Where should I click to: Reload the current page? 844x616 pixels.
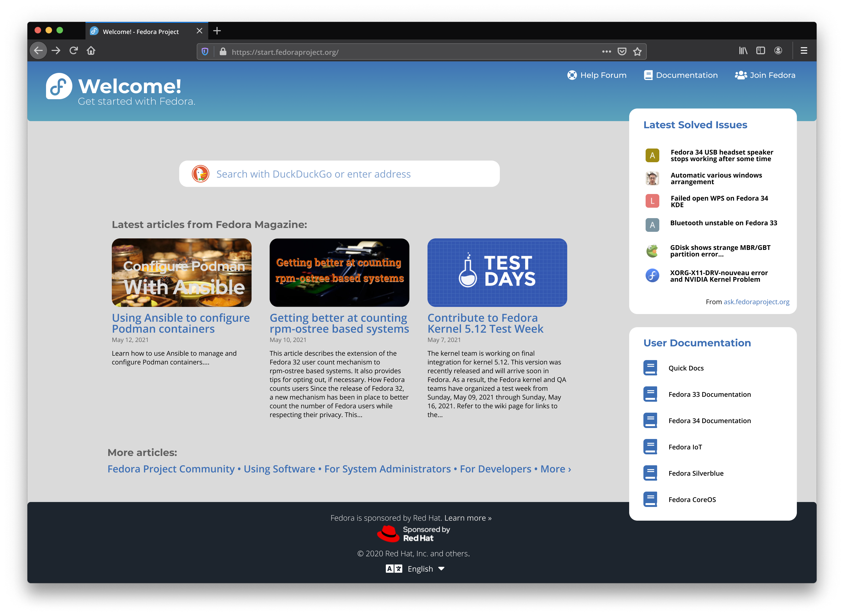point(73,51)
